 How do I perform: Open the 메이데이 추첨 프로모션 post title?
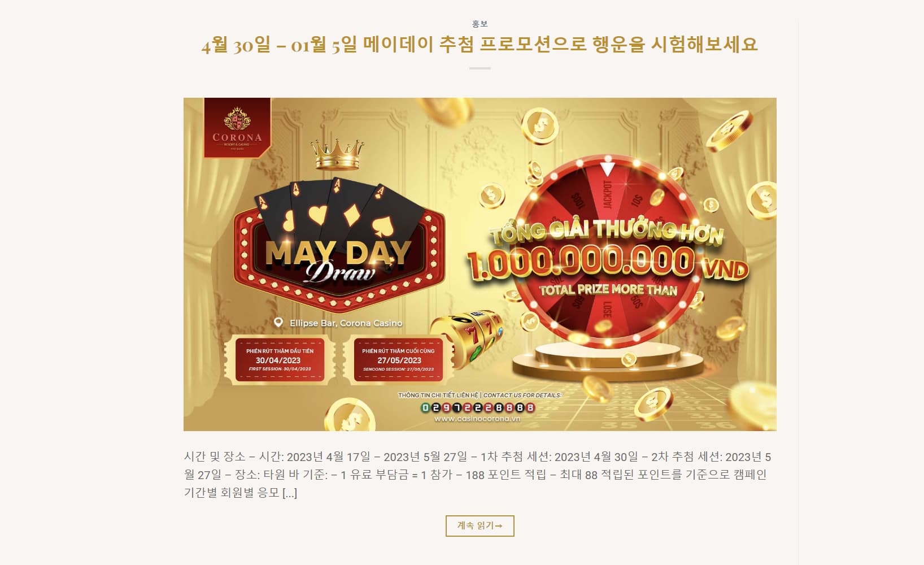(x=480, y=44)
